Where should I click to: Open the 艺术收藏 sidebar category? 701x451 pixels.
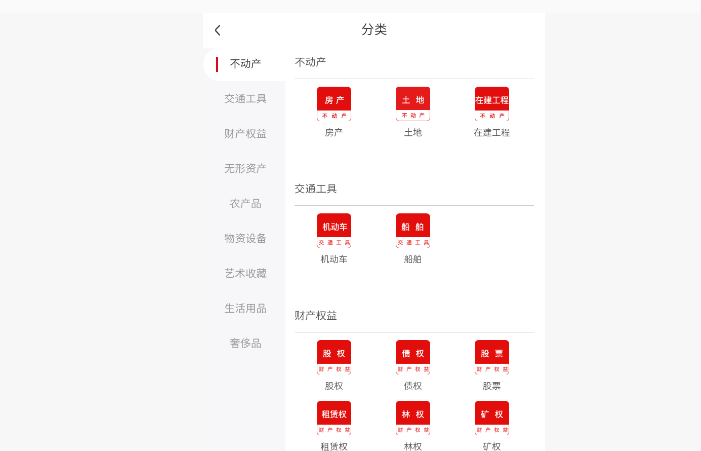(x=245, y=274)
